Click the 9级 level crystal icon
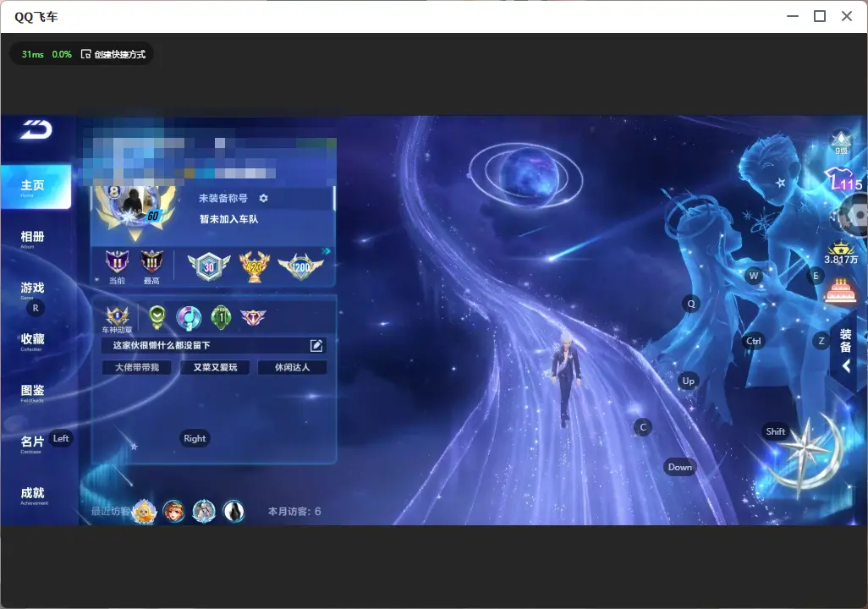868x609 pixels. [x=842, y=142]
